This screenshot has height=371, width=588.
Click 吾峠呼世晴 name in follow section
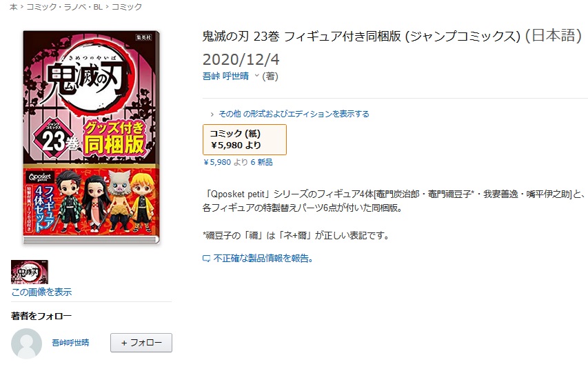(70, 343)
